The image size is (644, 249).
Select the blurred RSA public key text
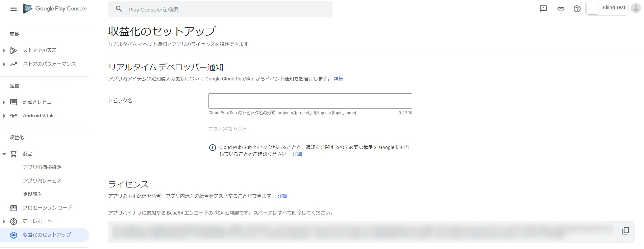tap(363, 232)
